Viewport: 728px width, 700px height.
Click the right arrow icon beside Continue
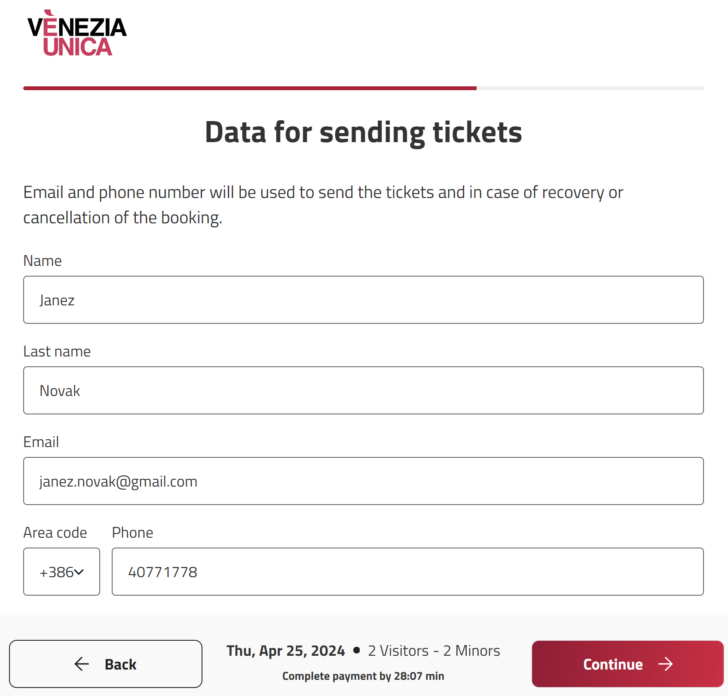coord(665,664)
